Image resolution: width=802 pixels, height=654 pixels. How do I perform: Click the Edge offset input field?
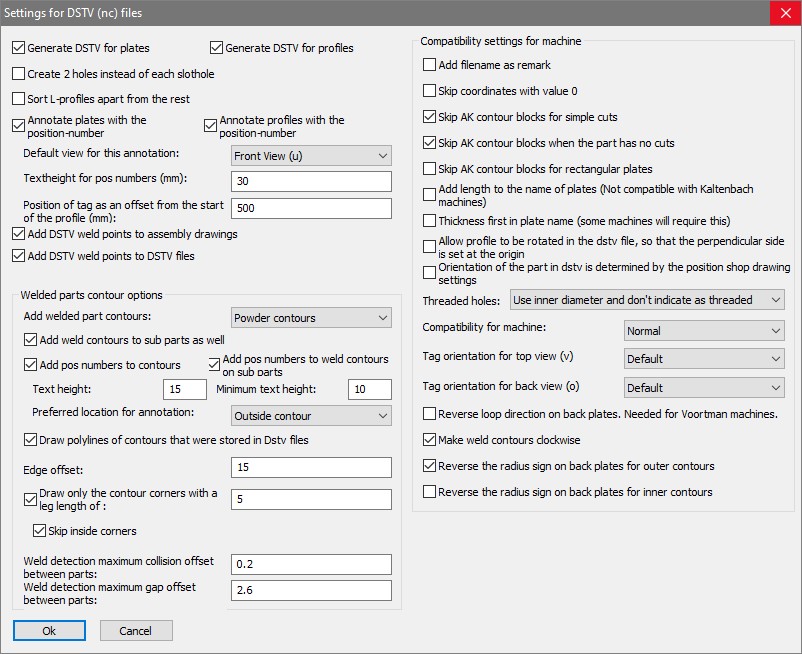click(x=311, y=467)
